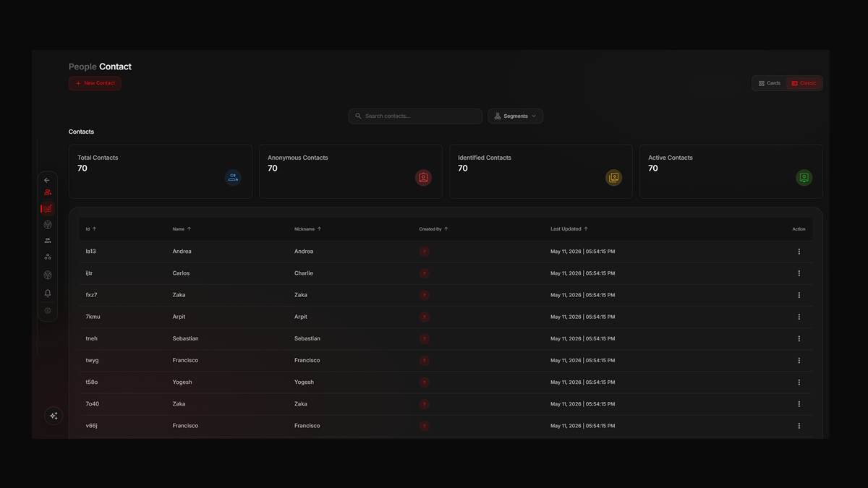Focus the Search contacts field
This screenshot has width=868, height=488.
click(x=415, y=116)
